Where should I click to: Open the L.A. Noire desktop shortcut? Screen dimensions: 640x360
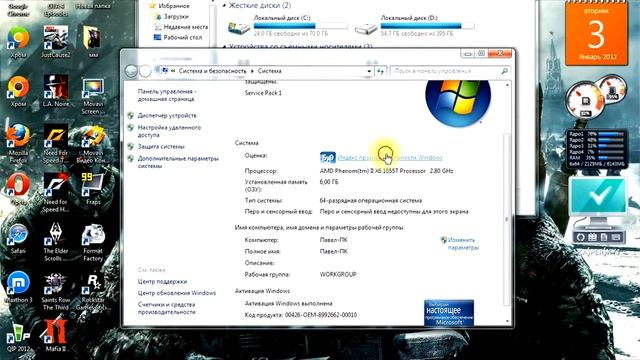click(56, 91)
